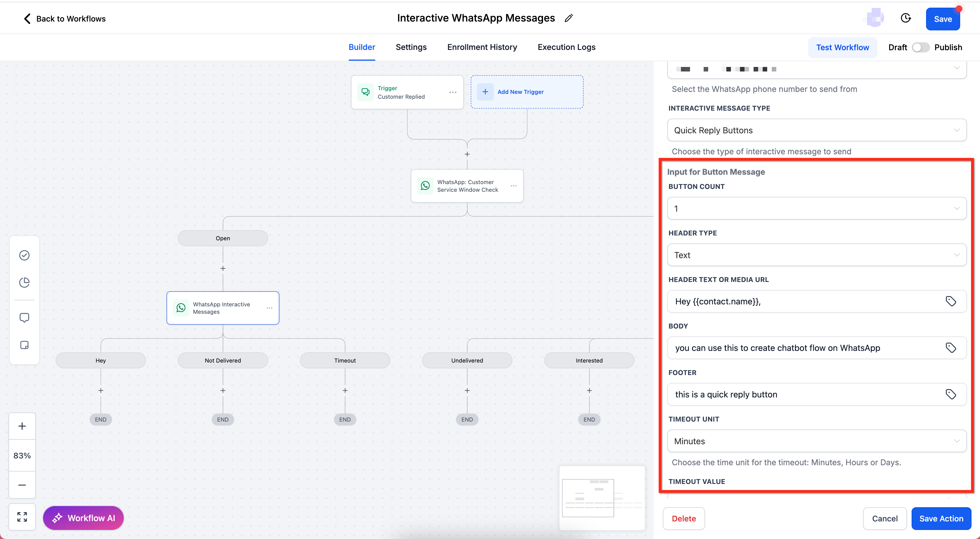Viewport: 980px width, 539px height.
Task: Click the comment bubble icon in sidebar
Action: point(24,317)
